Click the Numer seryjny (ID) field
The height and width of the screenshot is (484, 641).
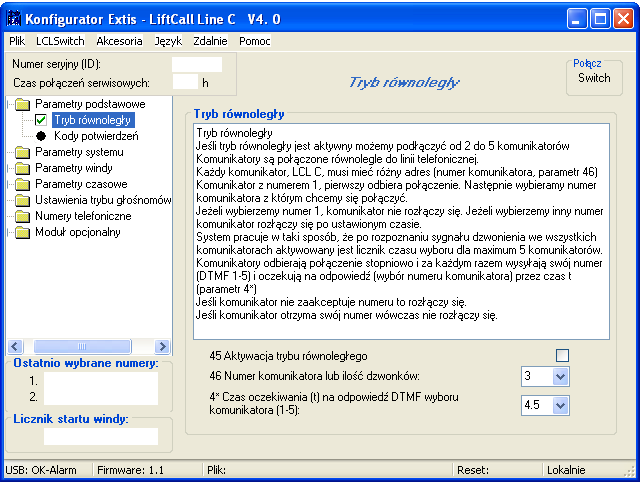pyautogui.click(x=197, y=64)
